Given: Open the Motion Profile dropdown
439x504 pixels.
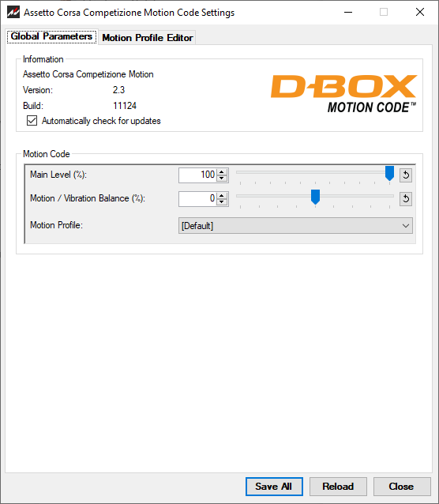Looking at the screenshot, I should [x=295, y=226].
